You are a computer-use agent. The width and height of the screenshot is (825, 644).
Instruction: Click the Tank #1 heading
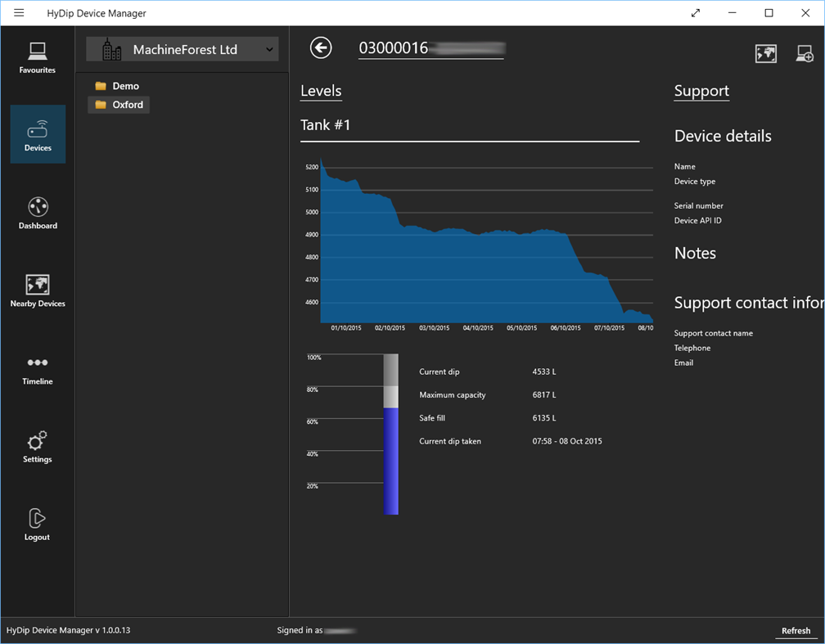[x=325, y=124]
